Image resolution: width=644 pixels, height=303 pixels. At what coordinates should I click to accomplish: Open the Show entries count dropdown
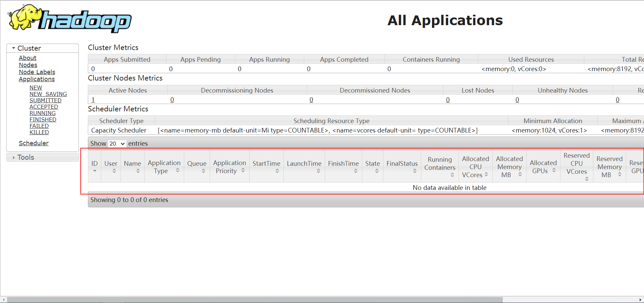pyautogui.click(x=117, y=144)
